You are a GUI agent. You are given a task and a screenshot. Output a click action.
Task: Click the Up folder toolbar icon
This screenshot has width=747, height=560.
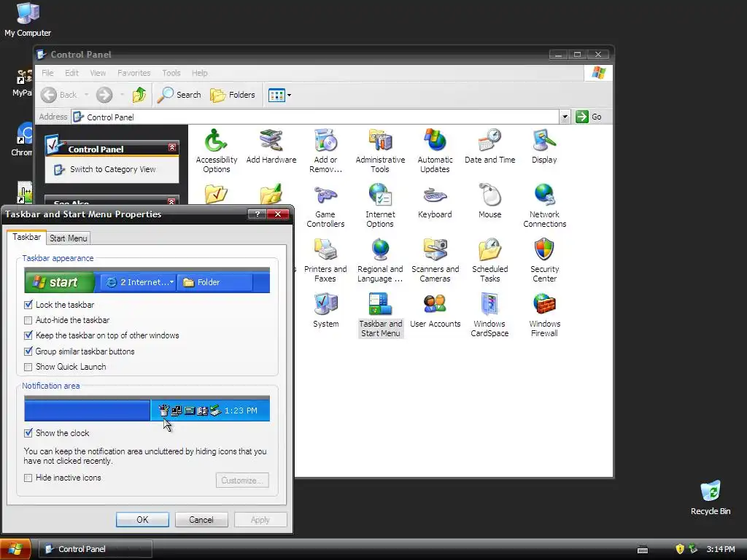[139, 95]
